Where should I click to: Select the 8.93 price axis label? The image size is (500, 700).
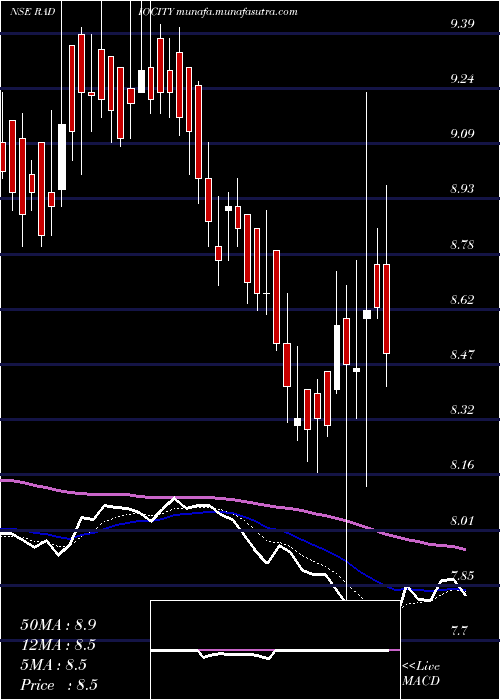[464, 189]
